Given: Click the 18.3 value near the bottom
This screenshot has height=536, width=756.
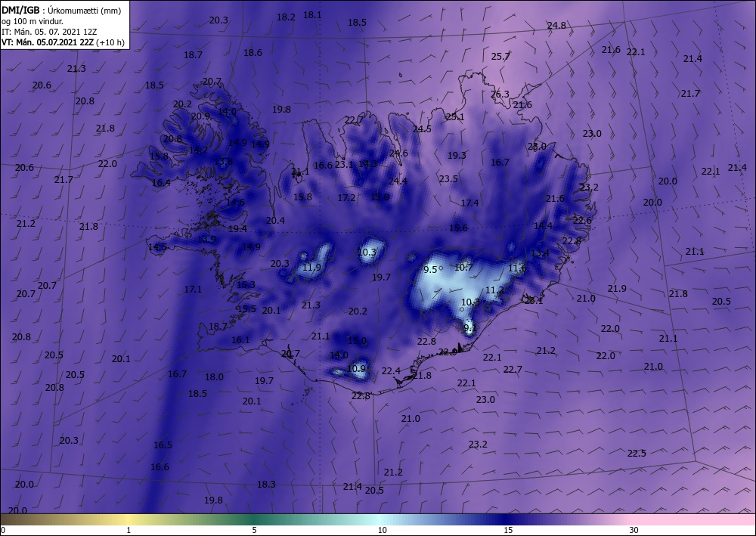Looking at the screenshot, I should [x=266, y=485].
